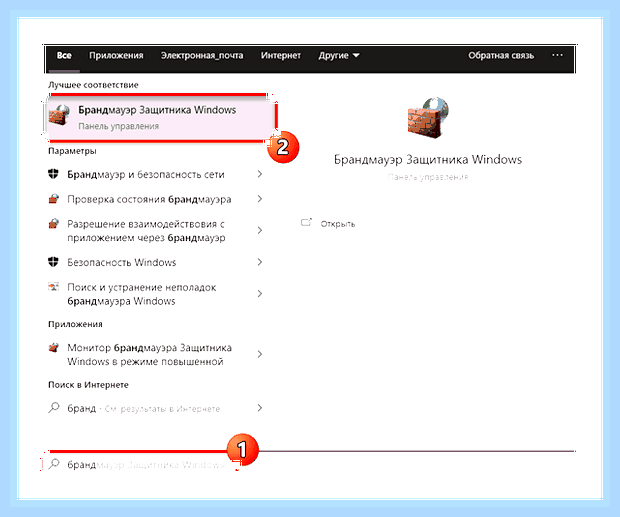Expand arrow for 'Поиск и устранение неполадок'
The height and width of the screenshot is (517, 620).
(x=260, y=294)
